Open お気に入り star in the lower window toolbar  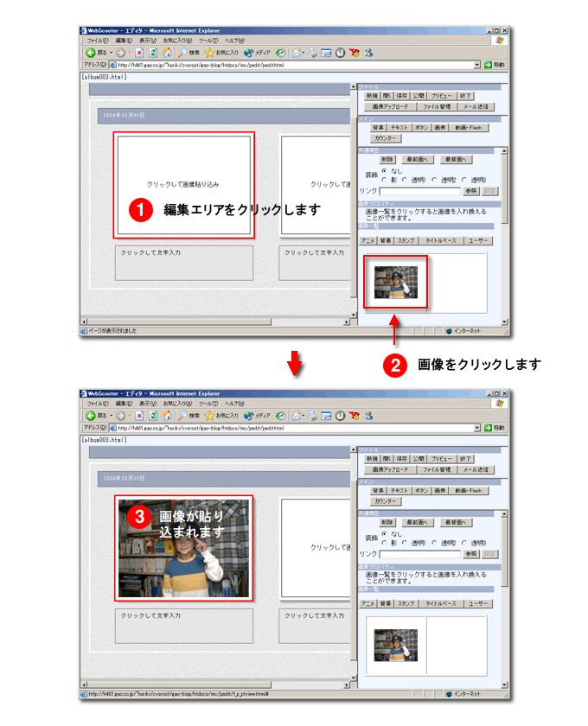click(221, 416)
